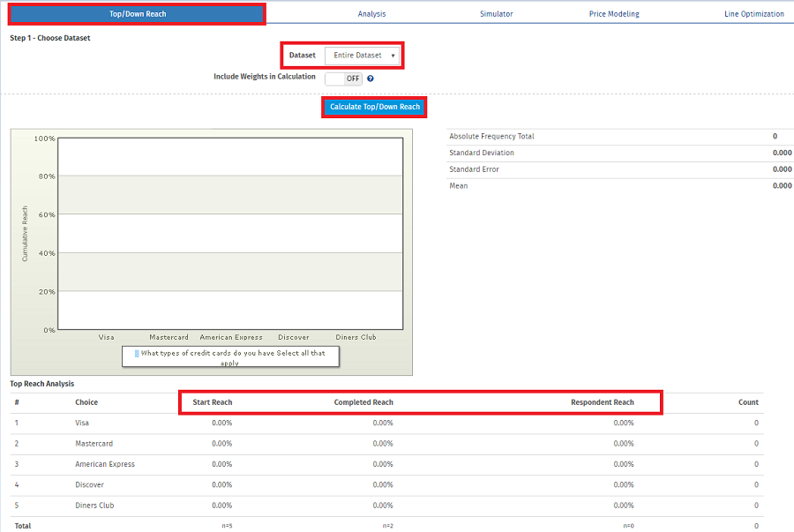Click the Choice column header
Image resolution: width=794 pixels, height=532 pixels.
pyautogui.click(x=86, y=402)
